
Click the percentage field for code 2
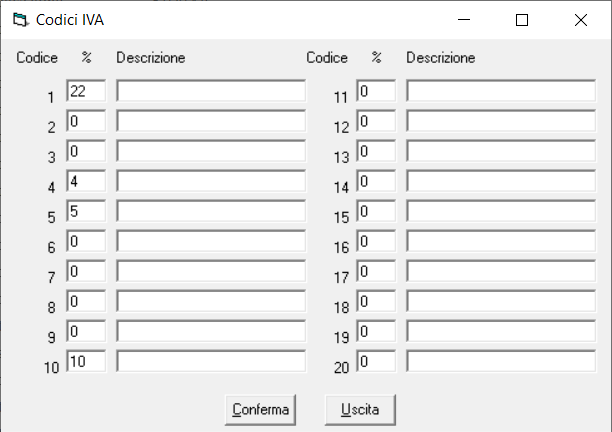point(86,121)
